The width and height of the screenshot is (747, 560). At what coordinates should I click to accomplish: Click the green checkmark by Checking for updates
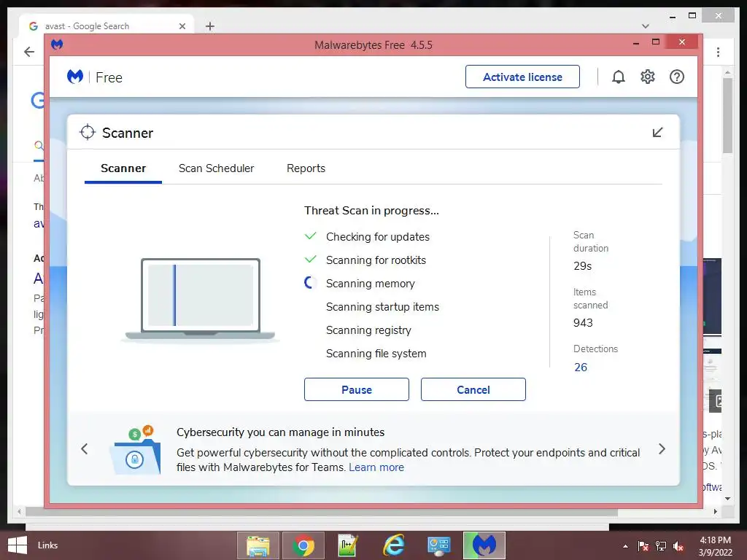[x=311, y=236]
